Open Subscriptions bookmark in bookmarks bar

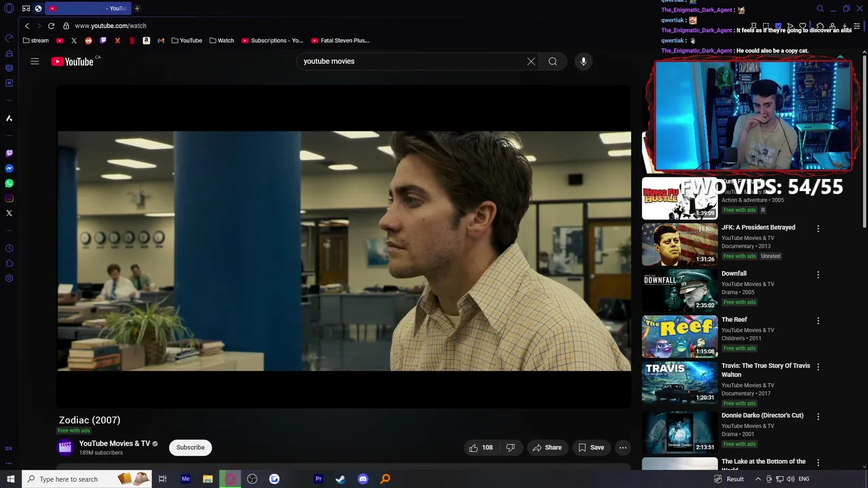pyautogui.click(x=272, y=41)
